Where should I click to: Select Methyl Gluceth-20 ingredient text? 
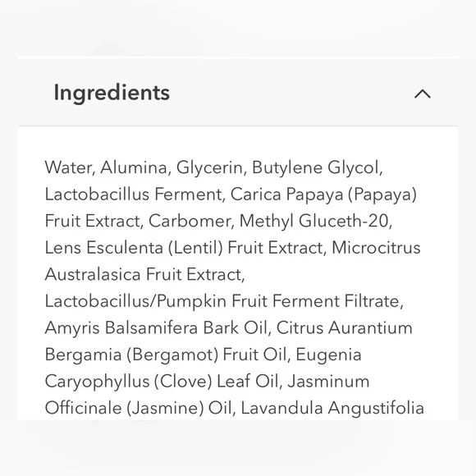(314, 221)
